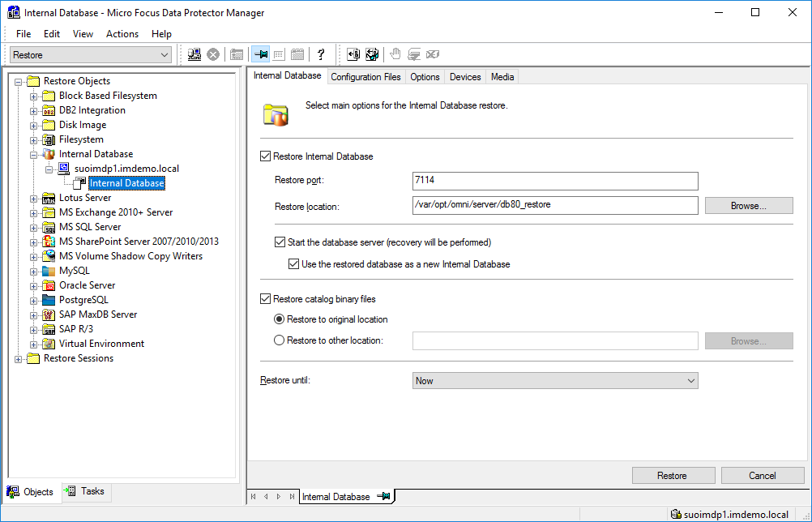Expand the Restore Sessions node

pyautogui.click(x=19, y=359)
